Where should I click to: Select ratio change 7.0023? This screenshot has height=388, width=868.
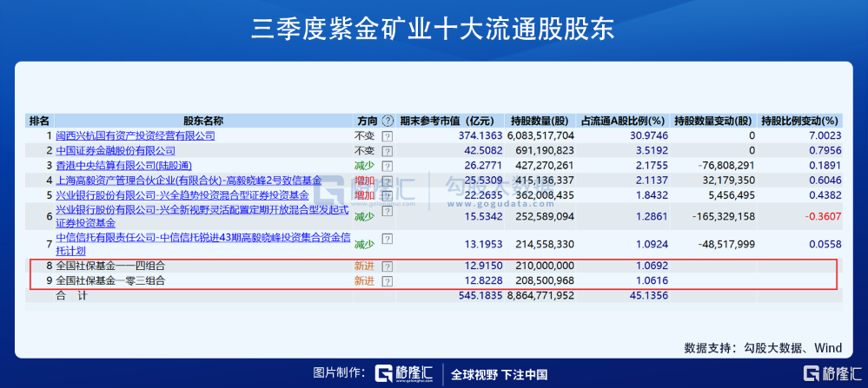coord(825,135)
